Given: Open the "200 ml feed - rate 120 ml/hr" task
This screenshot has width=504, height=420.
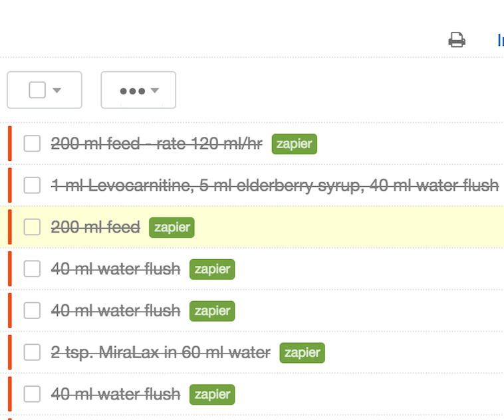Looking at the screenshot, I should (x=156, y=144).
